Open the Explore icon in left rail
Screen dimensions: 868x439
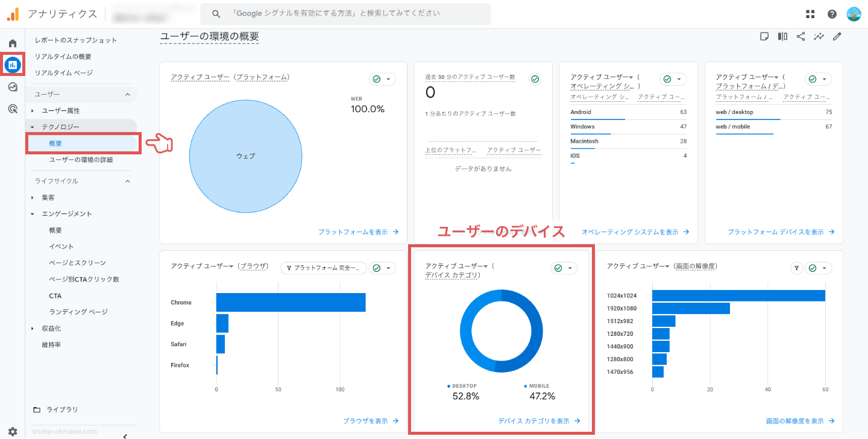pos(13,87)
